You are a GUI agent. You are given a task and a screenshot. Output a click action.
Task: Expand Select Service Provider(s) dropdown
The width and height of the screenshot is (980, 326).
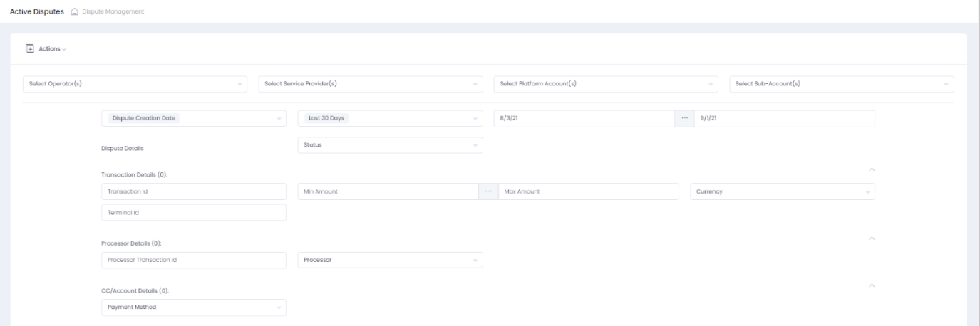pyautogui.click(x=370, y=84)
